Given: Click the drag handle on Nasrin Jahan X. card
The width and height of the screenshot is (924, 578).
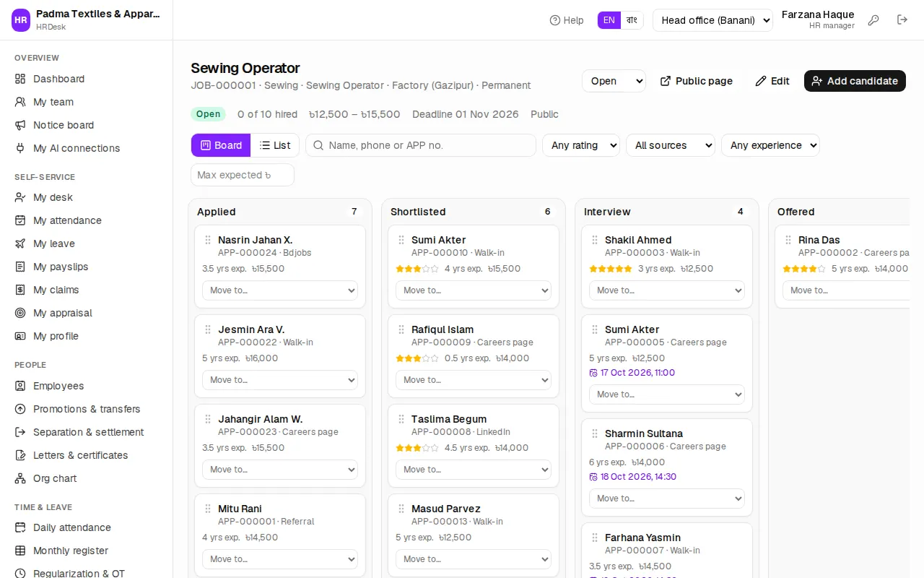Looking at the screenshot, I should (208, 240).
